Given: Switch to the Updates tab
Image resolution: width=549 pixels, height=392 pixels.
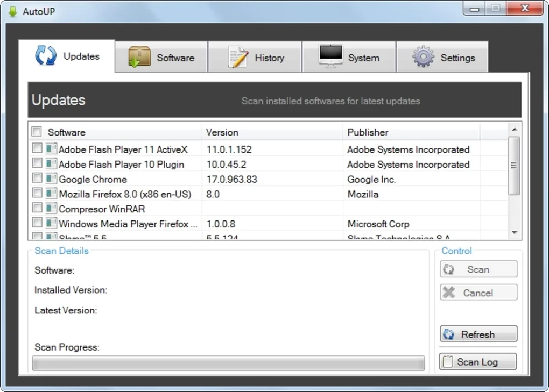Looking at the screenshot, I should [67, 56].
